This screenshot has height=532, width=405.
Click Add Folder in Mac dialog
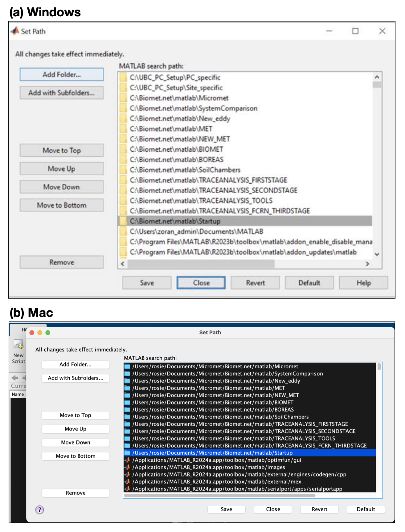coord(76,364)
